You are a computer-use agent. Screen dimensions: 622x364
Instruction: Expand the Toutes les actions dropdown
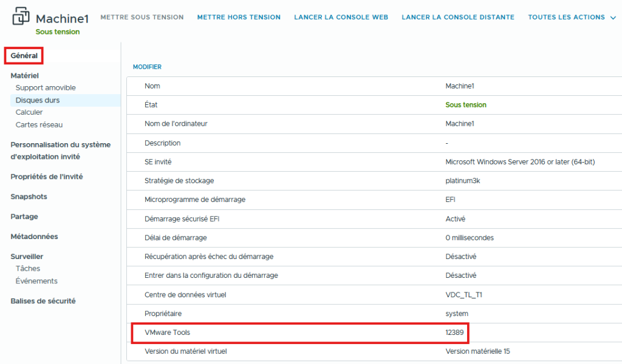coord(572,18)
